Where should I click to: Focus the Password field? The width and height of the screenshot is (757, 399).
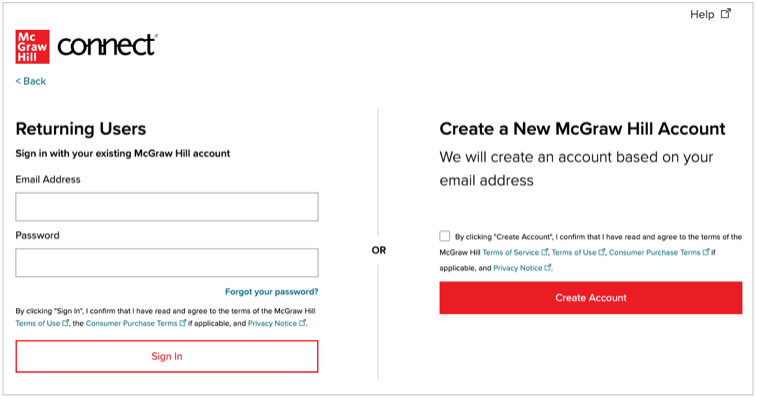pyautogui.click(x=167, y=263)
